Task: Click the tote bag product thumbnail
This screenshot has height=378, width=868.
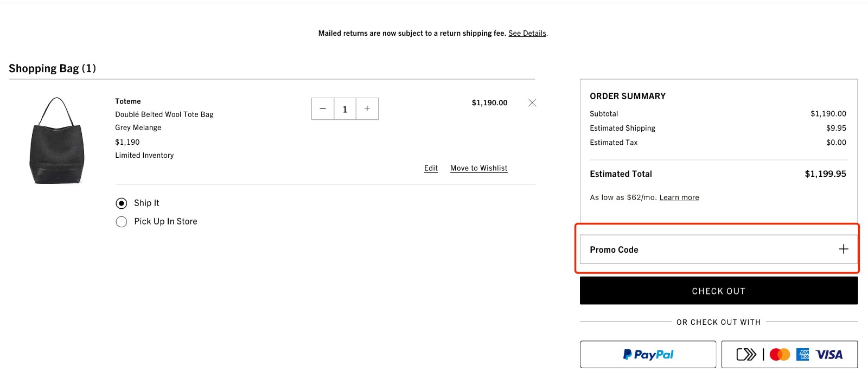Action: [56, 140]
